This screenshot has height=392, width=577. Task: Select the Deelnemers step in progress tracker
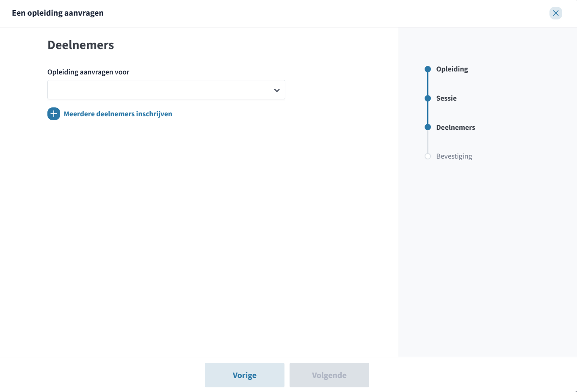click(x=456, y=127)
